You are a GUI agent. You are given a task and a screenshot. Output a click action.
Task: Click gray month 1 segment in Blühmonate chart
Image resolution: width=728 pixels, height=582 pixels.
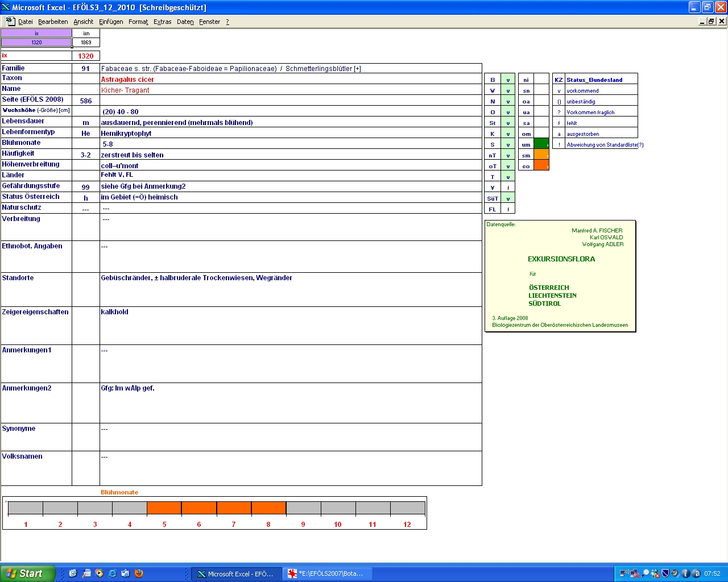26,508
